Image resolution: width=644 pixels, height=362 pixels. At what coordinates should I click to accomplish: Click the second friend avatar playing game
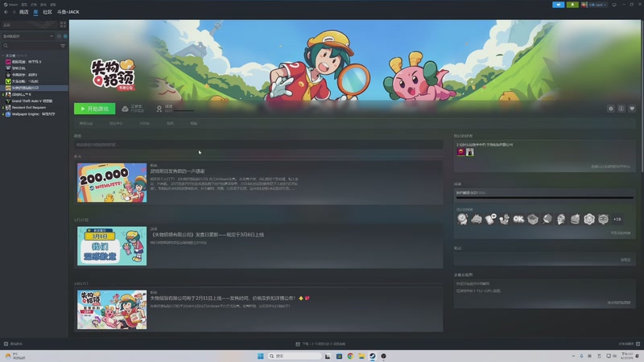pos(470,152)
